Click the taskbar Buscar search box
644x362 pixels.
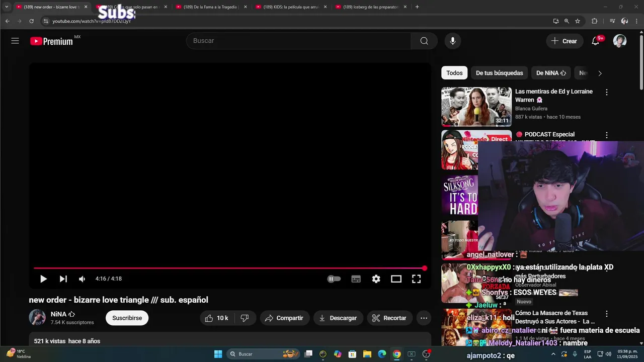pyautogui.click(x=263, y=354)
